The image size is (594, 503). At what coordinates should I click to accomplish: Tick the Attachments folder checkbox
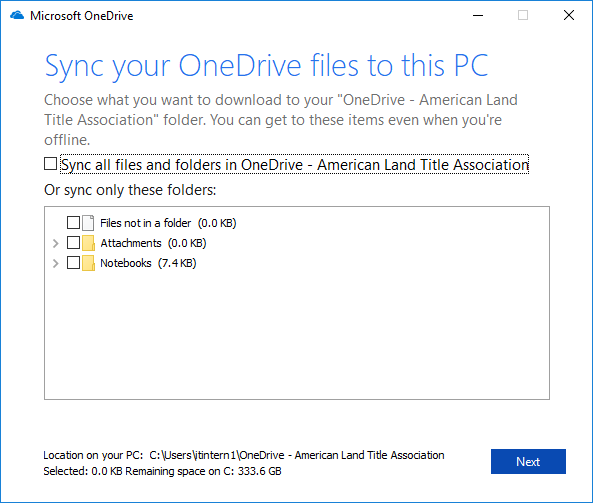point(73,243)
